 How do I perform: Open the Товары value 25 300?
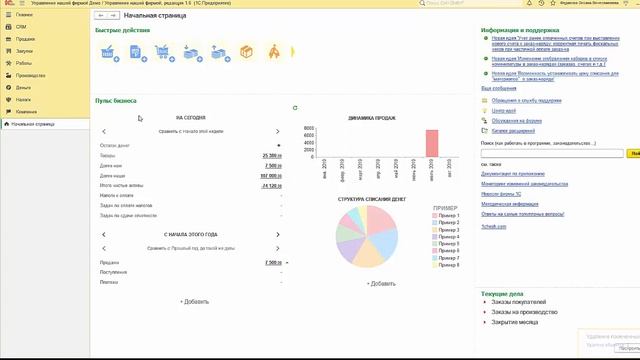click(272, 156)
